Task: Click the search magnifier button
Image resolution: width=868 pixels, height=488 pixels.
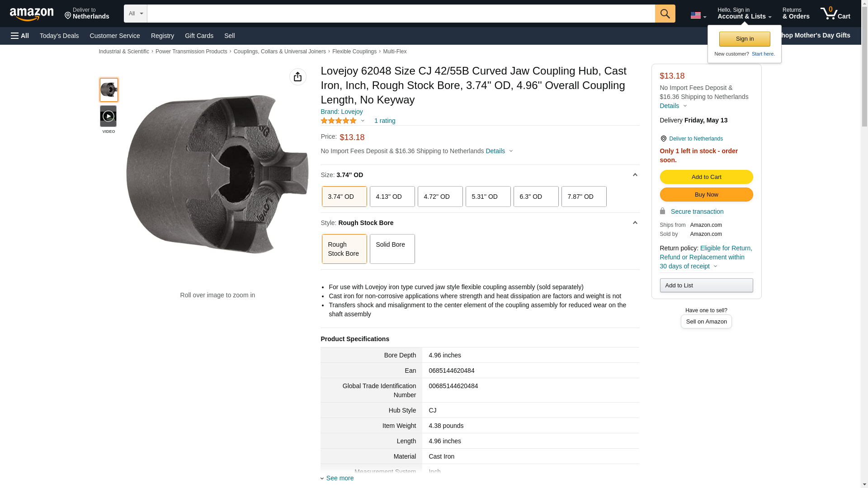Action: [665, 14]
